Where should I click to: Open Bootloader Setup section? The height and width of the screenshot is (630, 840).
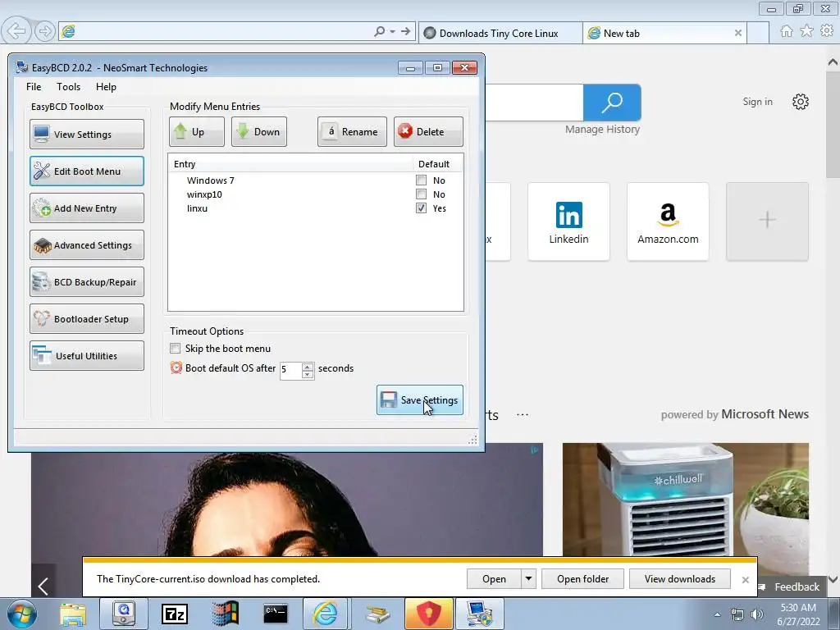tap(87, 319)
